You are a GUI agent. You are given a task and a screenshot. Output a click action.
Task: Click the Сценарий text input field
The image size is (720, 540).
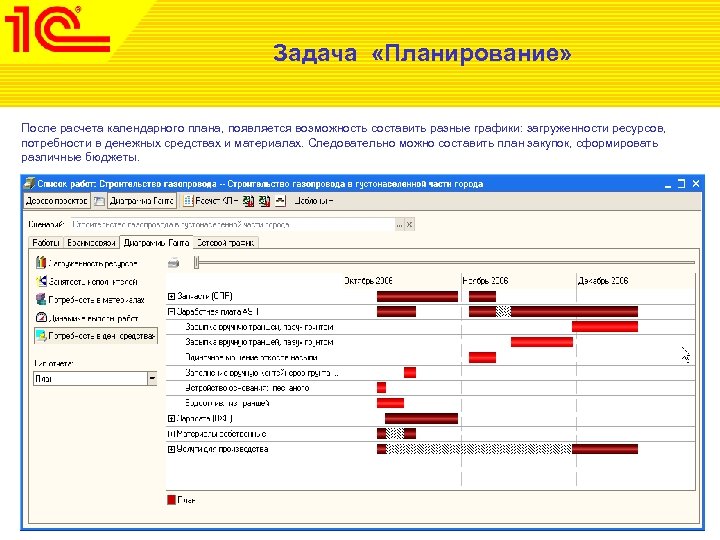232,225
